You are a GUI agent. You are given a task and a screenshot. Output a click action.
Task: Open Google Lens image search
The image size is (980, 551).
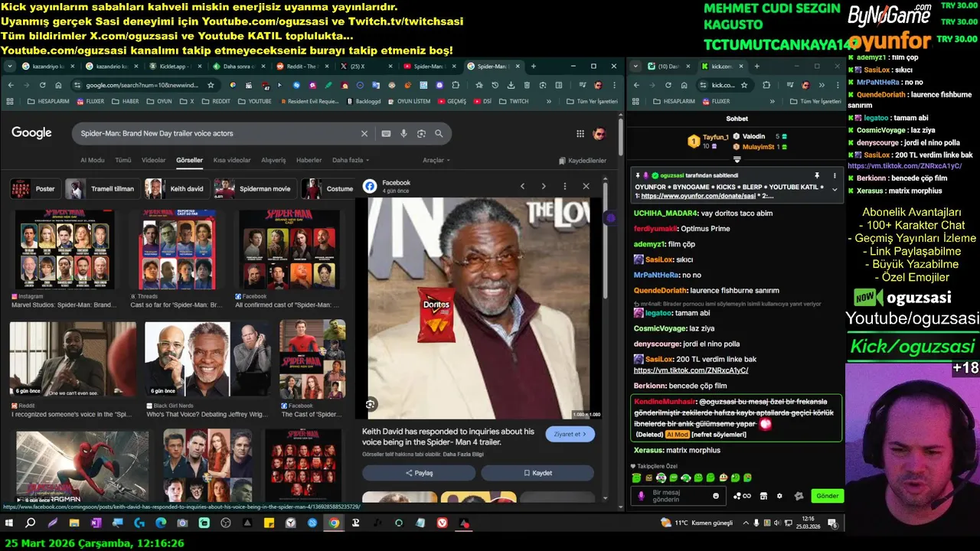[421, 133]
